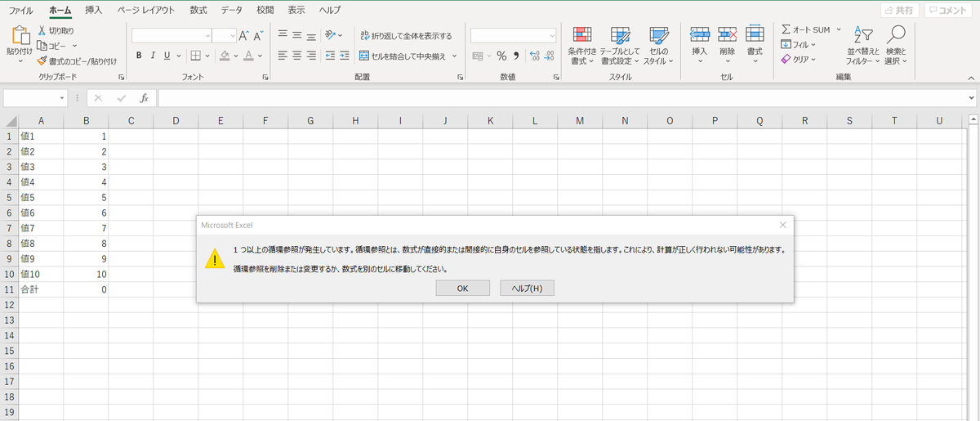
Task: Select the Format Painter (書式のコピー/貼り付け) brush
Action: click(x=43, y=60)
